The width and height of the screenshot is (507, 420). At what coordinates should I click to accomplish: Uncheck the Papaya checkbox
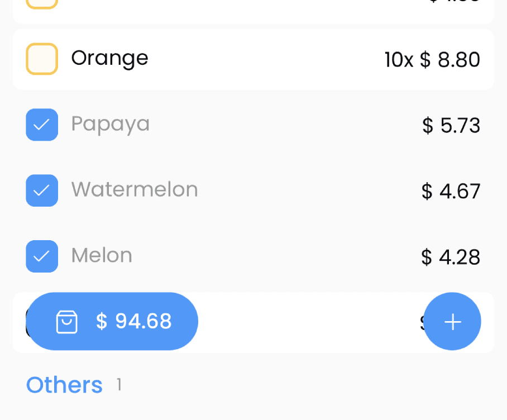[42, 125]
